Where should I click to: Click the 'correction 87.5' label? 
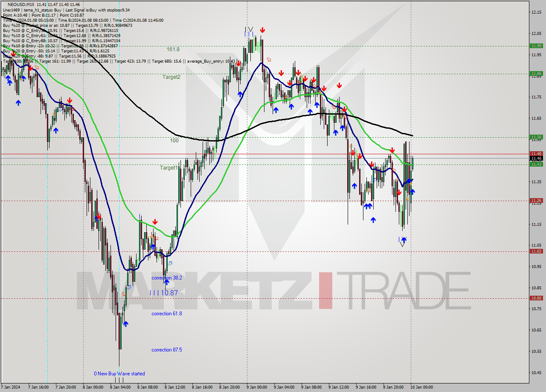(x=167, y=350)
